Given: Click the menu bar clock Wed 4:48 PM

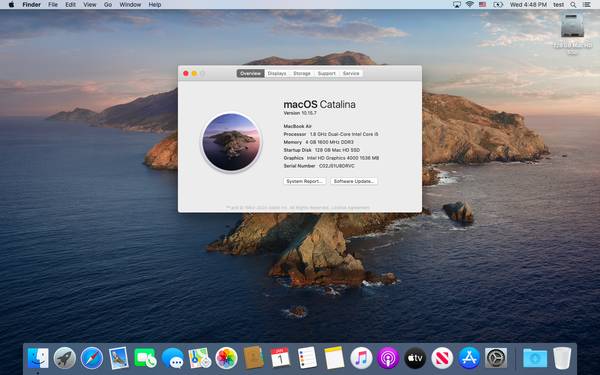Looking at the screenshot, I should 528,5.
